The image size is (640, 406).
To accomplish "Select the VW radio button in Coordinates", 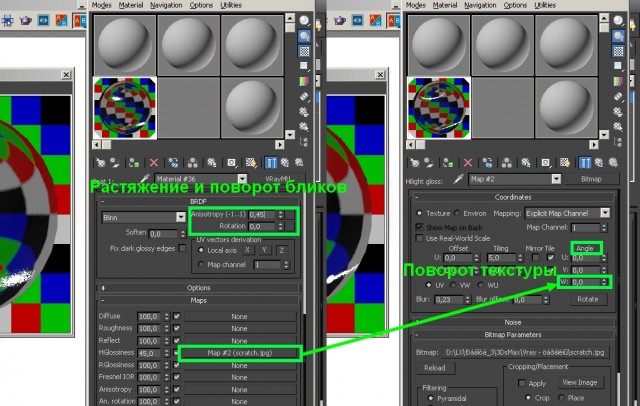I will click(453, 285).
